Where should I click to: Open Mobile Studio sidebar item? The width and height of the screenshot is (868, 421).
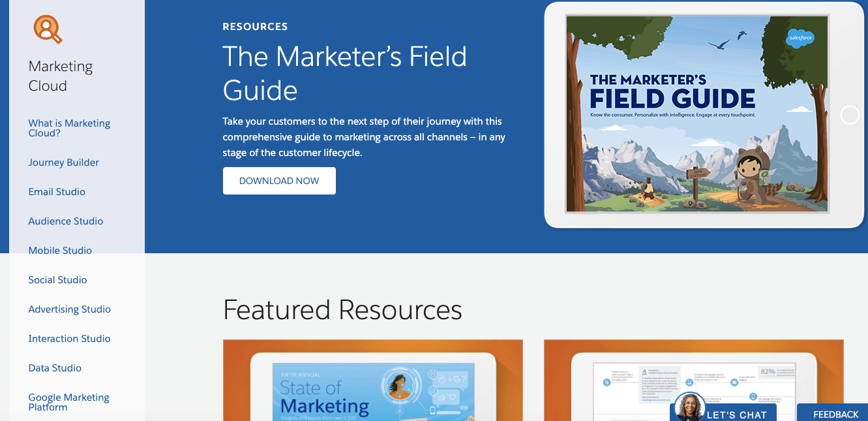[60, 251]
